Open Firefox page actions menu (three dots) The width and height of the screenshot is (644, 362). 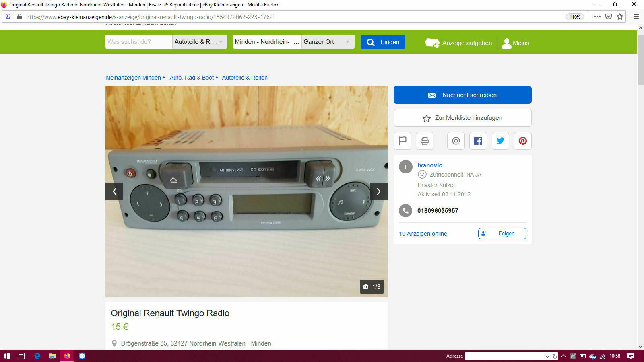click(x=597, y=17)
